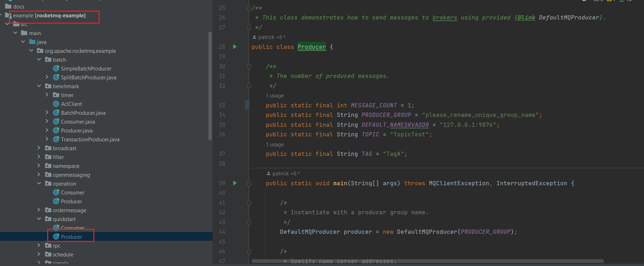Viewport: 644px width, 266px height.
Task: Click the timer package folder icon
Action: point(56,95)
